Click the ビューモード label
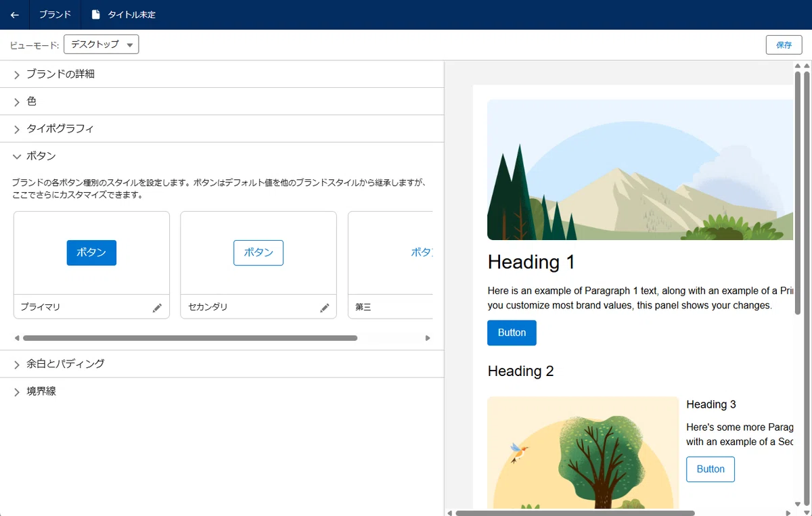Screen dimensions: 812x516 (35, 45)
